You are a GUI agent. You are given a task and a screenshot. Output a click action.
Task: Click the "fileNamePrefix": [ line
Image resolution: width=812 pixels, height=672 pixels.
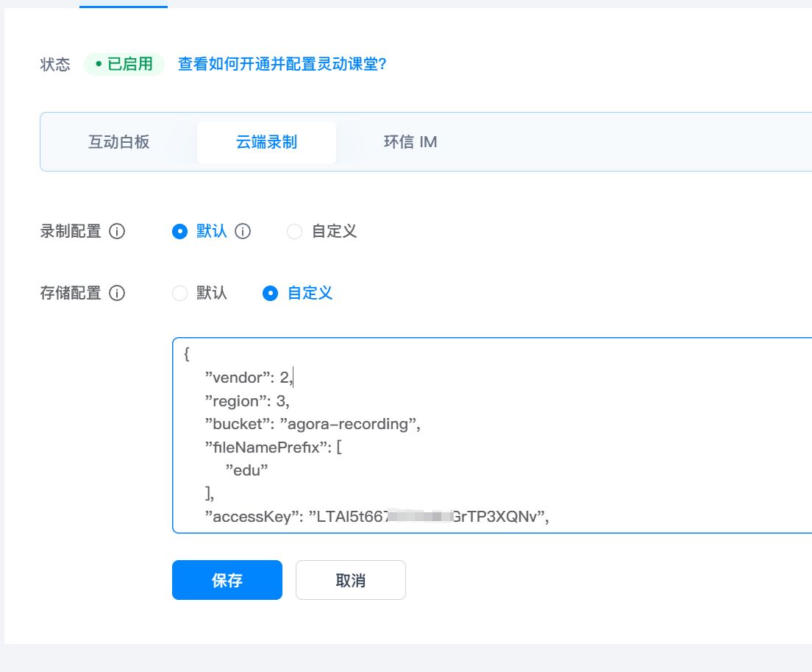click(273, 447)
